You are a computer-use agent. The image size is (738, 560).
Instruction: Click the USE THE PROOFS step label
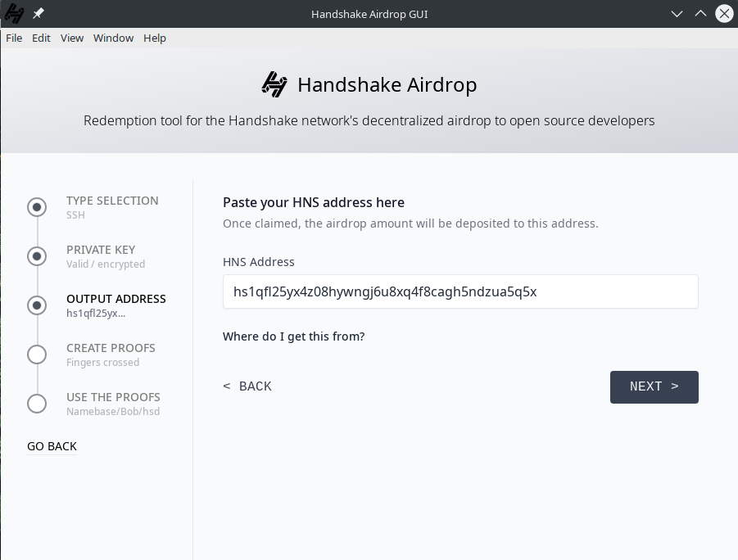(x=113, y=397)
